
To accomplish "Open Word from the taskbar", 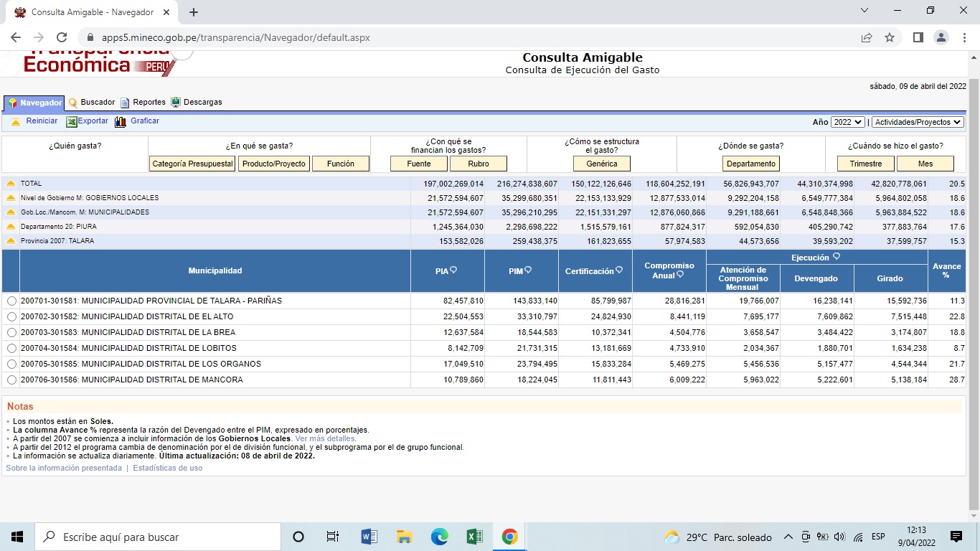I will click(369, 537).
